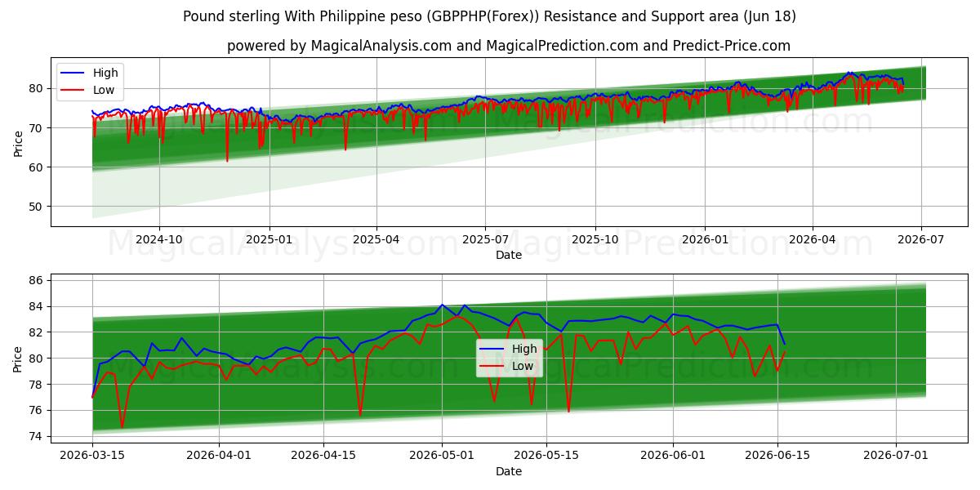Click the 2026-05-15 tick label
Image resolution: width=980 pixels, height=490 pixels.
546,457
